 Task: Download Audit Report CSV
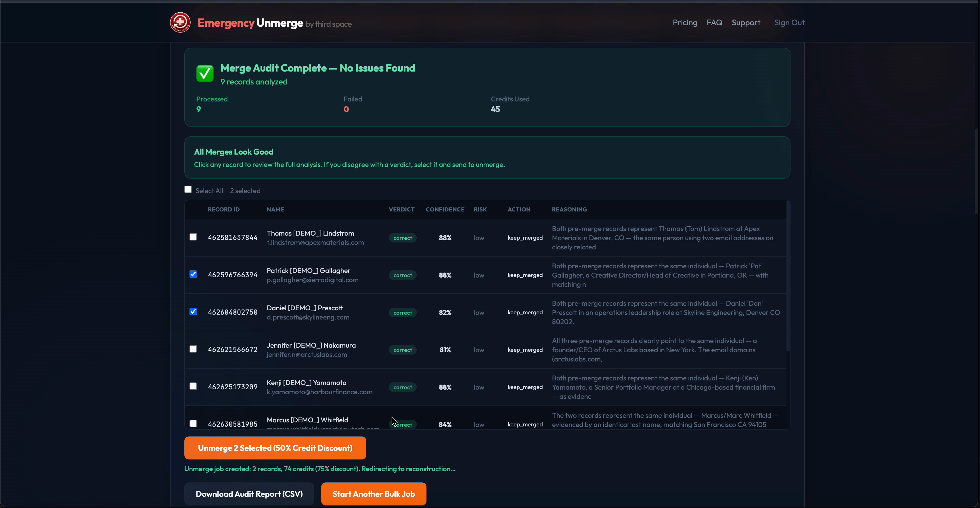pyautogui.click(x=249, y=494)
